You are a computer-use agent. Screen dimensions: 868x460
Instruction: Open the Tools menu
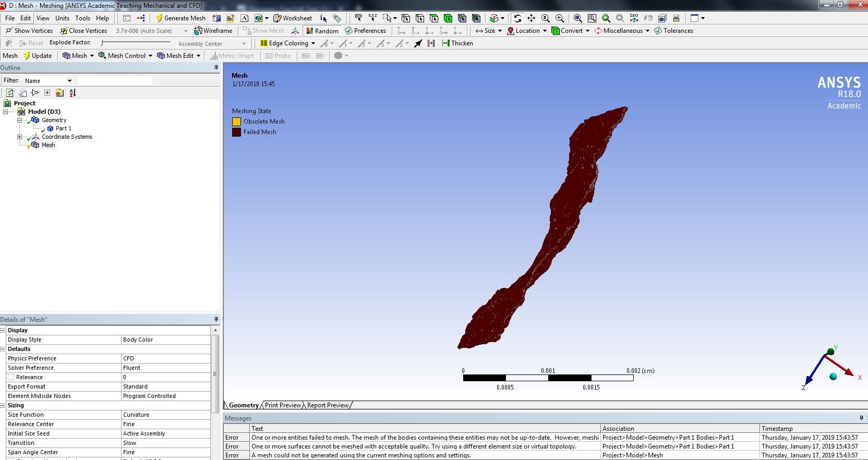click(82, 18)
